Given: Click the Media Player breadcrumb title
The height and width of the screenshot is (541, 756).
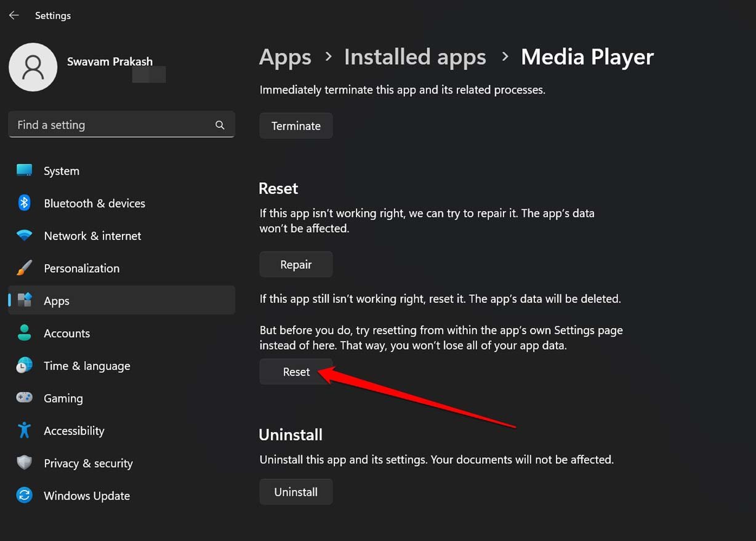Looking at the screenshot, I should coord(587,57).
